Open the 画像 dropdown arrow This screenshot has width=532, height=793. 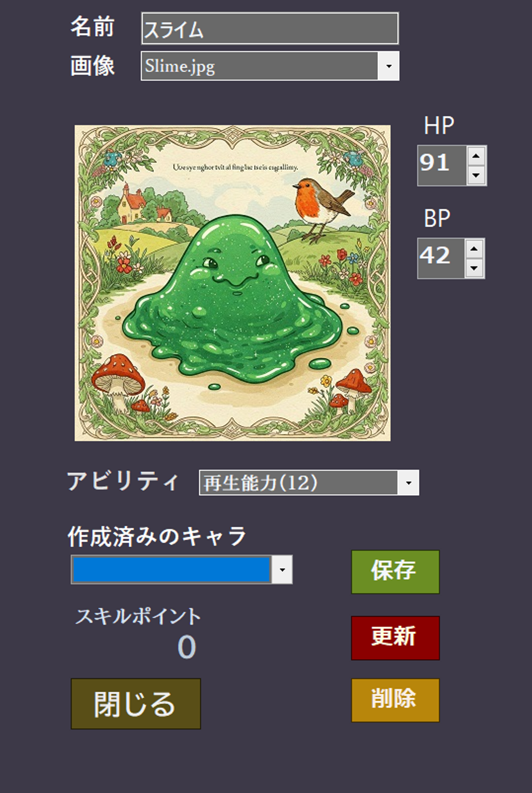(388, 66)
